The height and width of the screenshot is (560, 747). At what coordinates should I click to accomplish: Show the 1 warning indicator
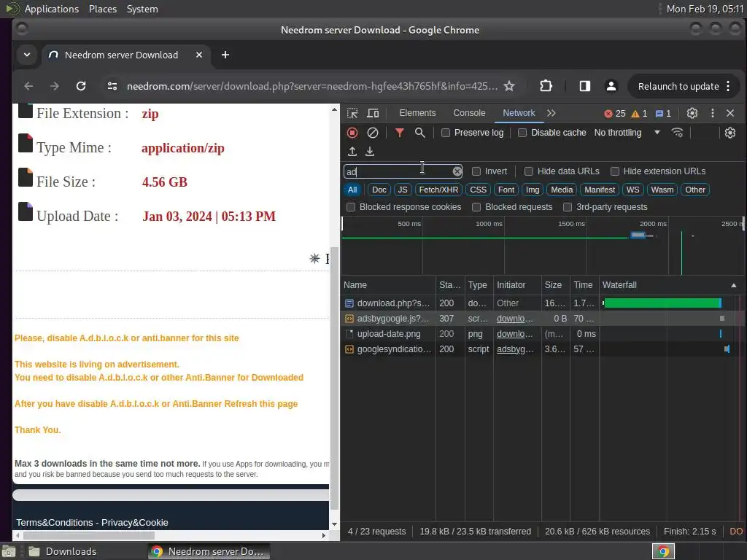point(639,113)
